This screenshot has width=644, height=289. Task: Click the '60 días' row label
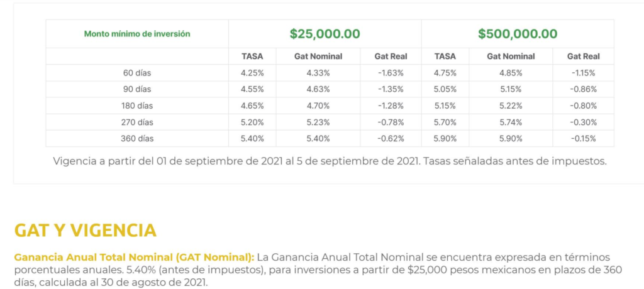pyautogui.click(x=137, y=73)
